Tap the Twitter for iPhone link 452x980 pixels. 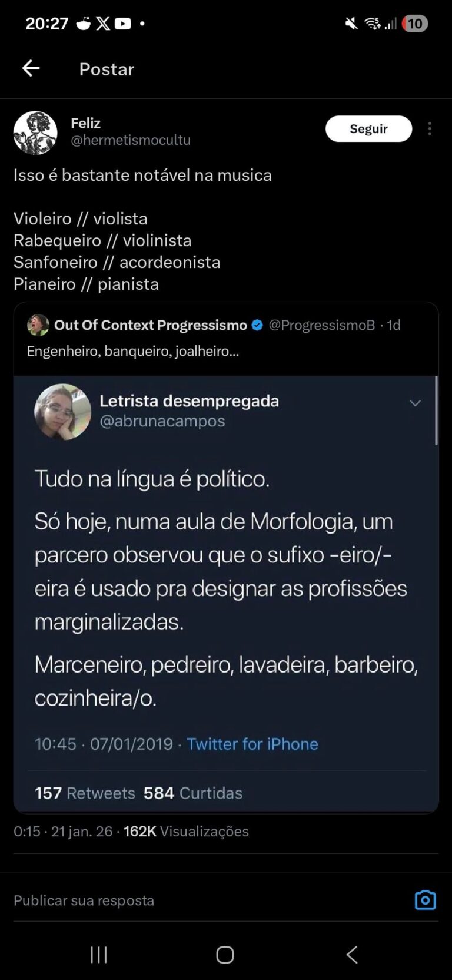click(x=252, y=744)
